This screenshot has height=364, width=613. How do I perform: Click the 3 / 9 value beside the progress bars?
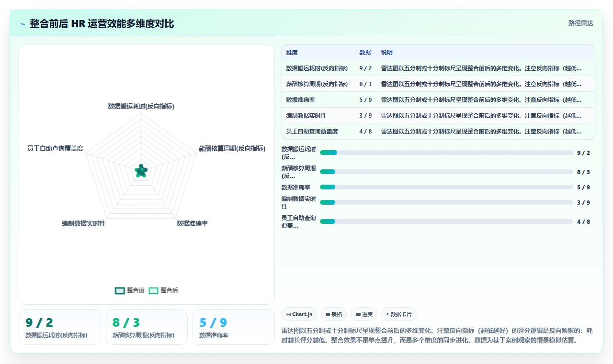tap(583, 202)
